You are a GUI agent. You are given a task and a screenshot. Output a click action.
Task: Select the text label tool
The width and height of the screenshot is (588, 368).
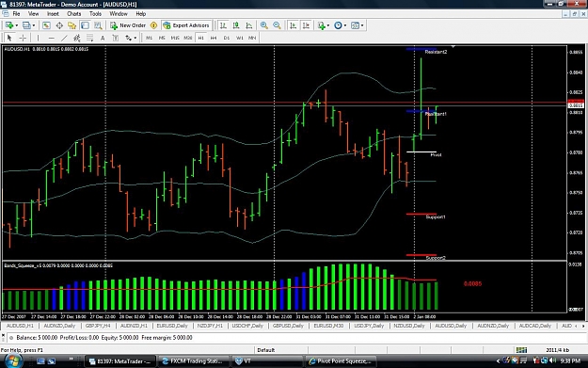point(116,38)
